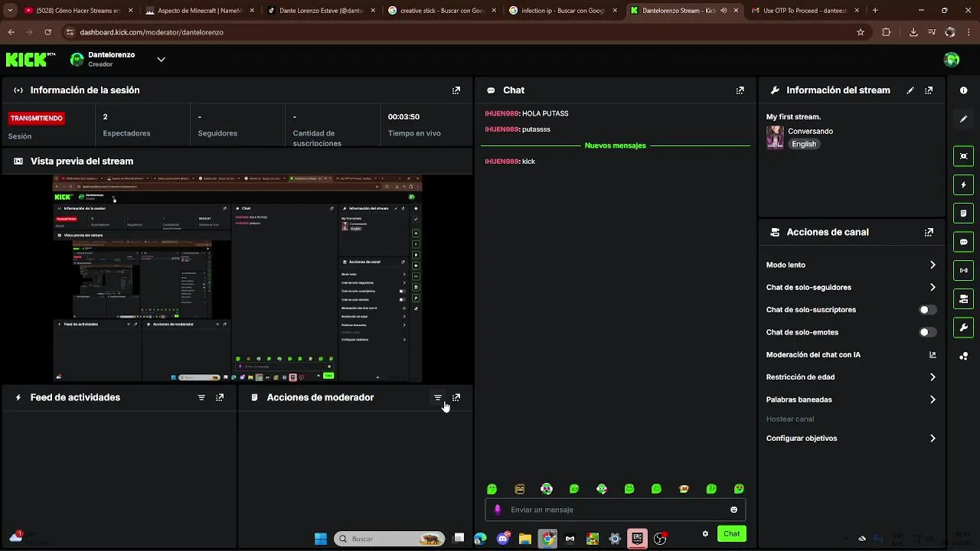Expand Dantelorenzo channel dropdown chevron

click(x=161, y=60)
